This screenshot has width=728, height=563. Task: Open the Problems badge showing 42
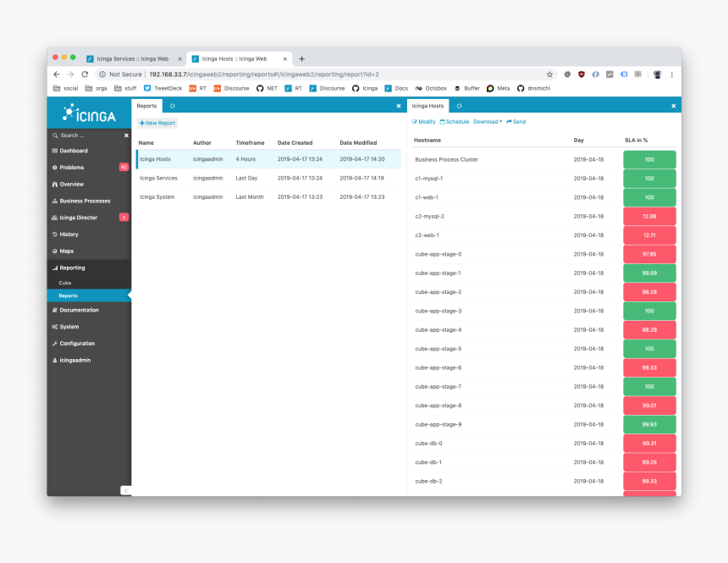124,168
